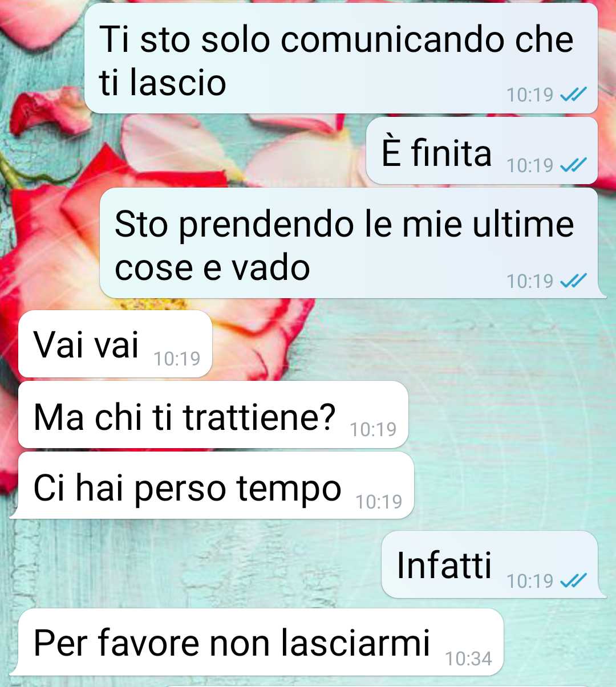Viewport: 616px width, 687px height.
Task: Tap read ticks on "Ti sto solo comunicando" message
Action: [573, 95]
